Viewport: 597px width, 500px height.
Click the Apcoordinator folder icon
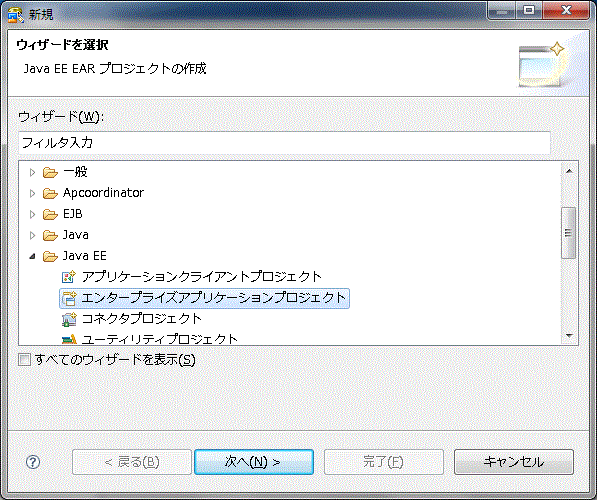tap(50, 193)
